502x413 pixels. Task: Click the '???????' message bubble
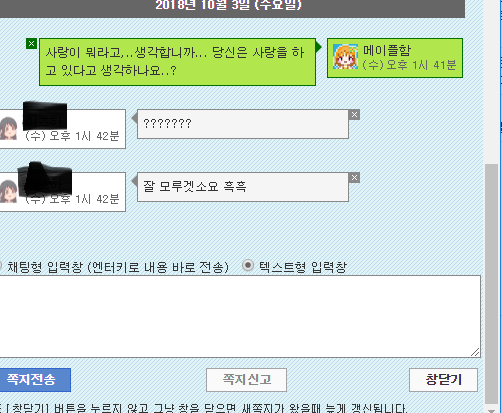point(243,124)
